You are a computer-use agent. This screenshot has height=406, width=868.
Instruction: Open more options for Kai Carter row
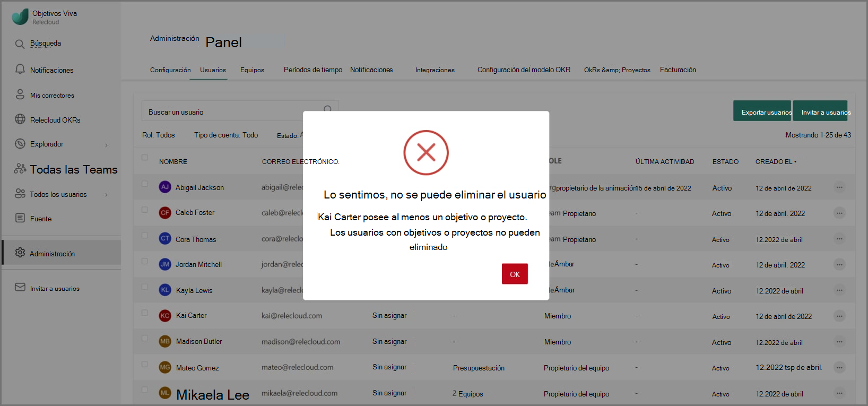[x=839, y=316]
